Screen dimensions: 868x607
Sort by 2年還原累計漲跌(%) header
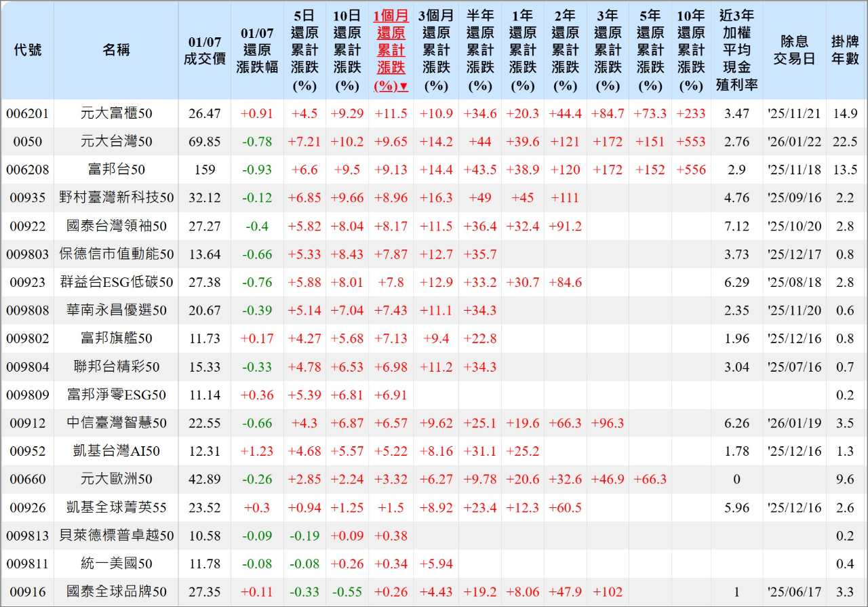click(x=565, y=50)
